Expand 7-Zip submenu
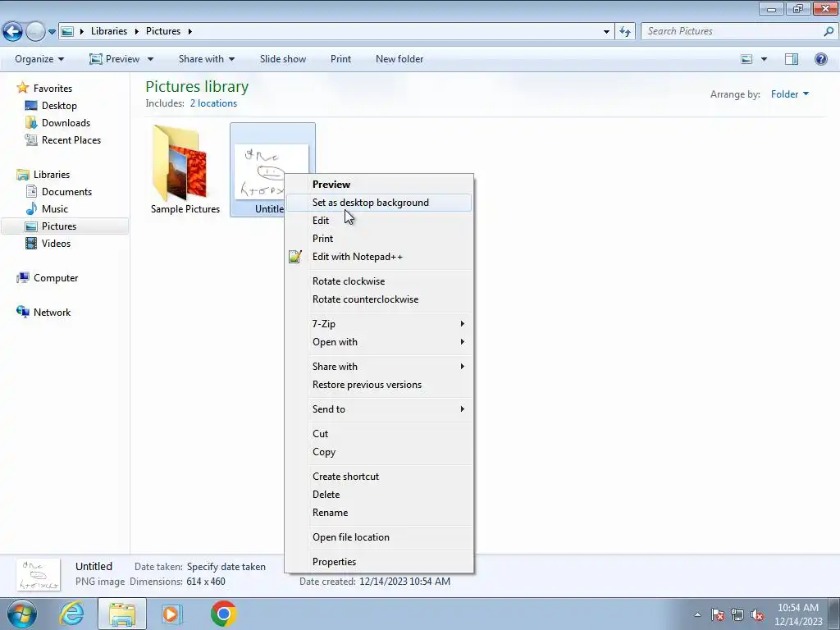This screenshot has width=840, height=630. pyautogui.click(x=379, y=323)
